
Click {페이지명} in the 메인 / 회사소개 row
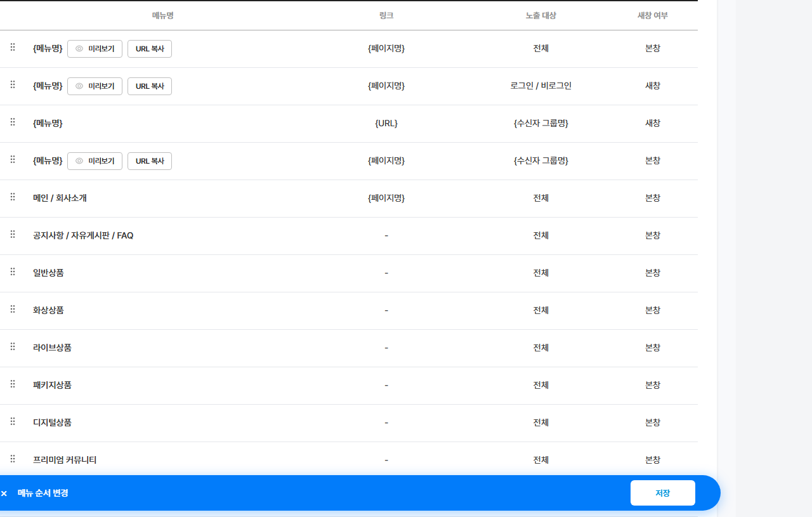pyautogui.click(x=386, y=198)
